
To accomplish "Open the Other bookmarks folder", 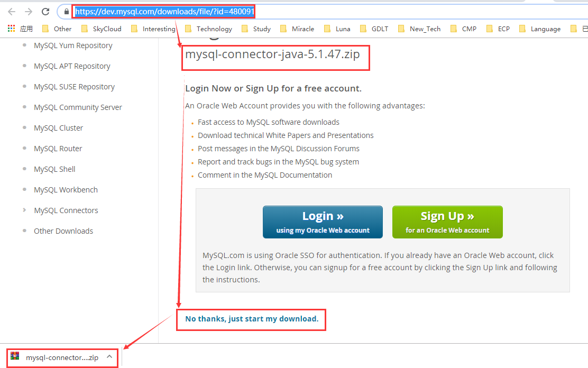I will pos(57,29).
